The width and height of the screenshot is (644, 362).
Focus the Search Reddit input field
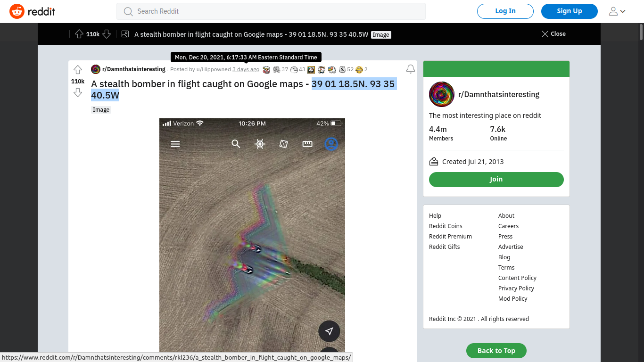[x=271, y=11]
